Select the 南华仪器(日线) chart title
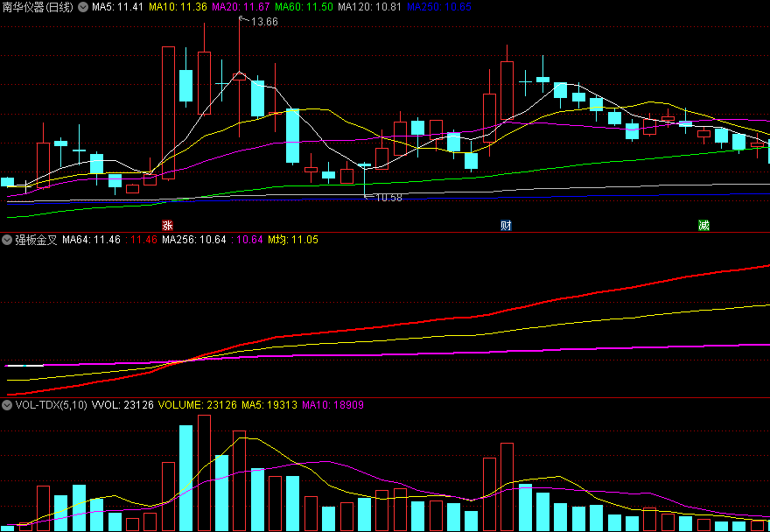Screen dimensions: 770x532 (x=38, y=7)
